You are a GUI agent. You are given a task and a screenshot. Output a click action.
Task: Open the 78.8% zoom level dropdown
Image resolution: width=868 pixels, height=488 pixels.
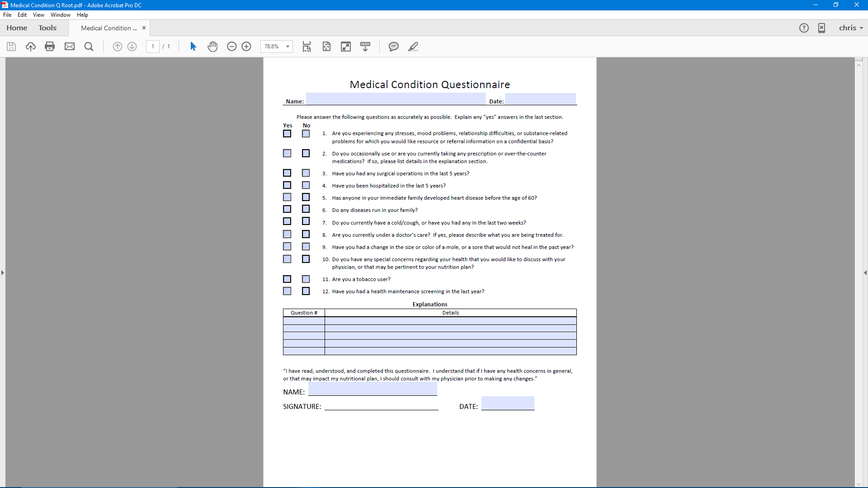[288, 47]
